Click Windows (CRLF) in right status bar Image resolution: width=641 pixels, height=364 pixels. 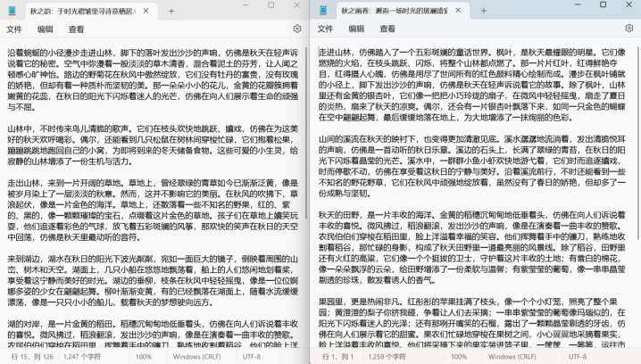click(x=512, y=357)
